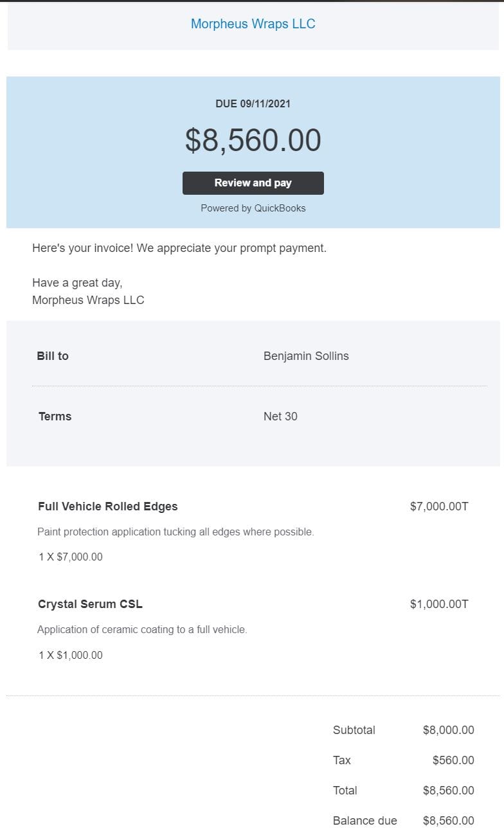504x833 pixels.
Task: Select the 1 X $7,000.00 quantity line
Action: (71, 557)
